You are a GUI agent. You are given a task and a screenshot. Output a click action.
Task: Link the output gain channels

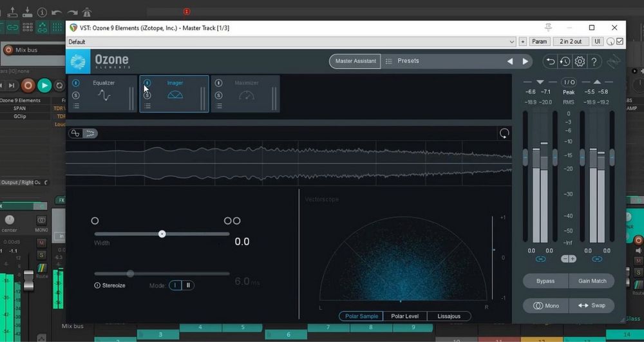597,259
